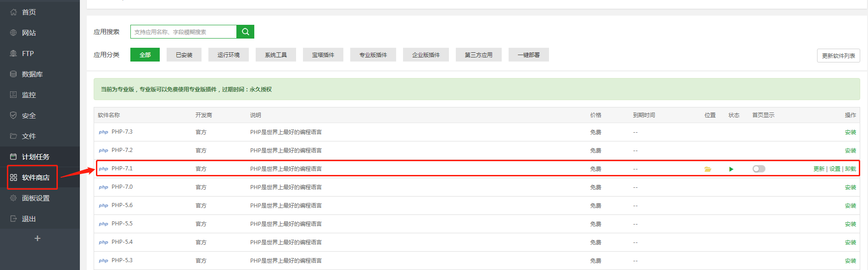
Task: Click the 价格 column header
Action: coord(596,115)
